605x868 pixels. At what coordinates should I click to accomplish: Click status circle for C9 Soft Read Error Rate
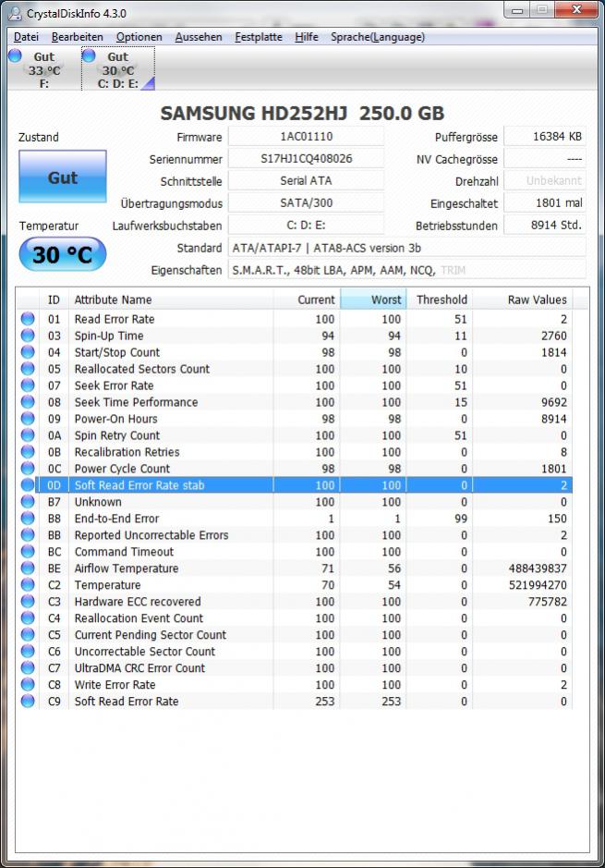[x=28, y=701]
